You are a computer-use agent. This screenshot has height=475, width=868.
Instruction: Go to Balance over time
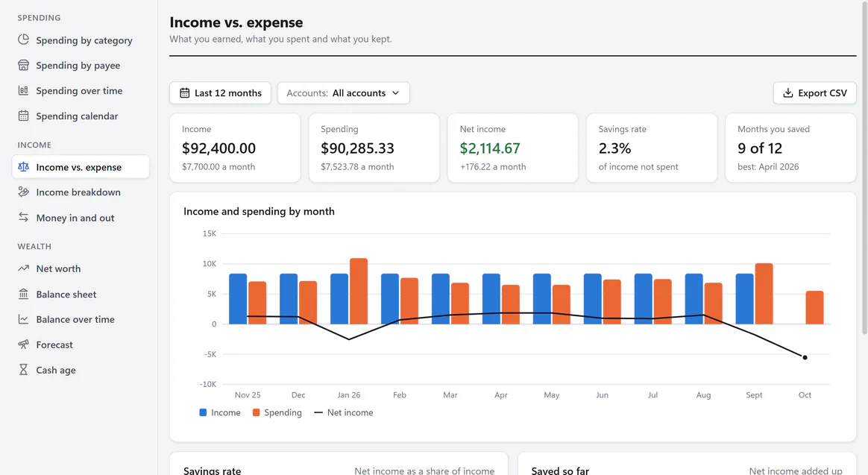pyautogui.click(x=81, y=319)
